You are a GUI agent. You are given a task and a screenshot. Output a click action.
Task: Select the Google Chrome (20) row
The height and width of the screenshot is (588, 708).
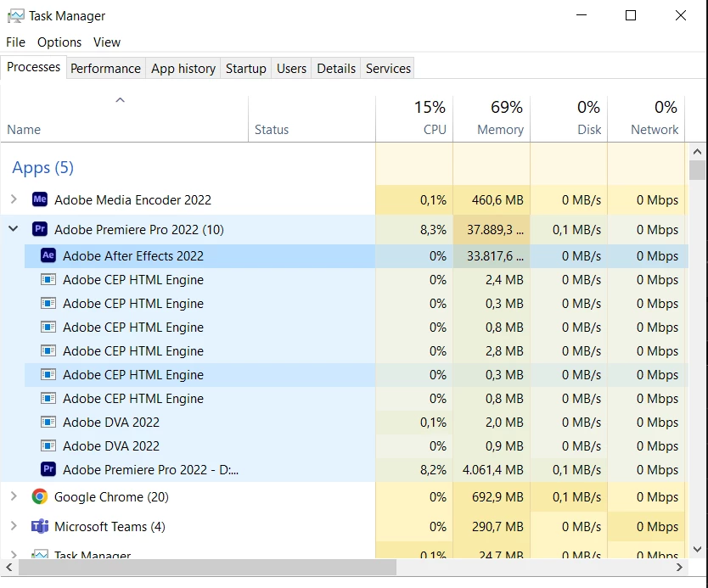pos(345,497)
